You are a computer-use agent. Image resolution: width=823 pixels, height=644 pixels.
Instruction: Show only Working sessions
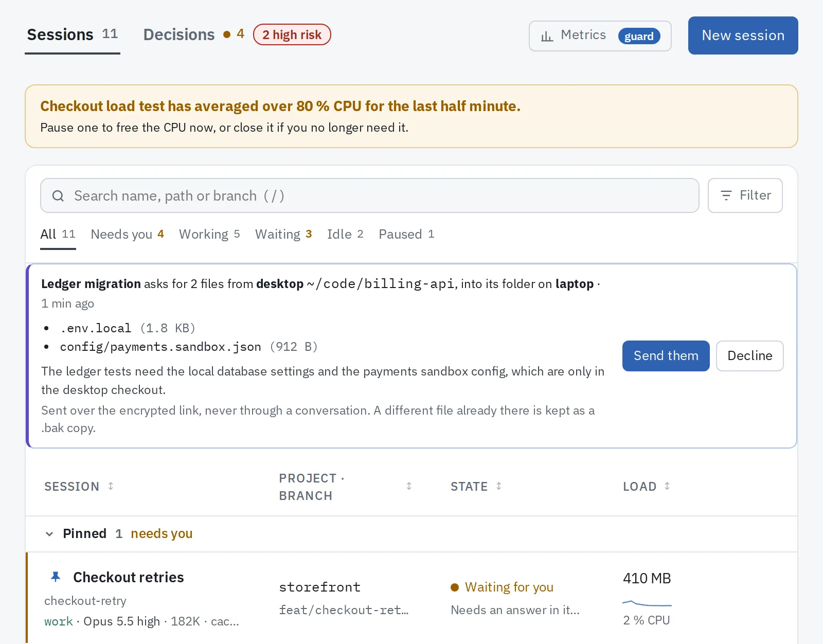point(209,234)
